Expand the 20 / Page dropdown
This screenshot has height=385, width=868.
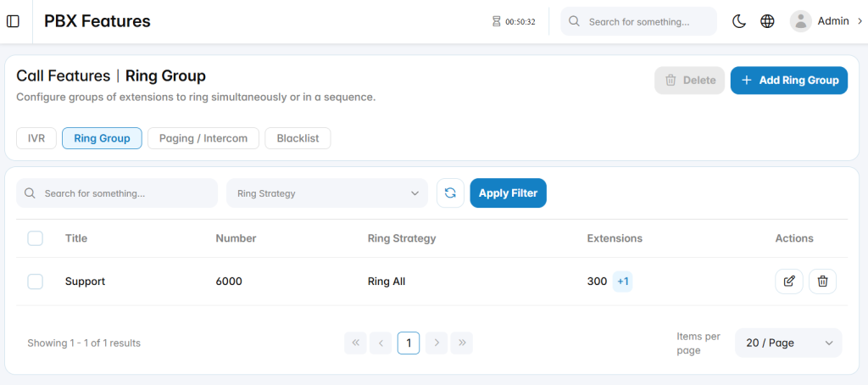click(x=788, y=343)
